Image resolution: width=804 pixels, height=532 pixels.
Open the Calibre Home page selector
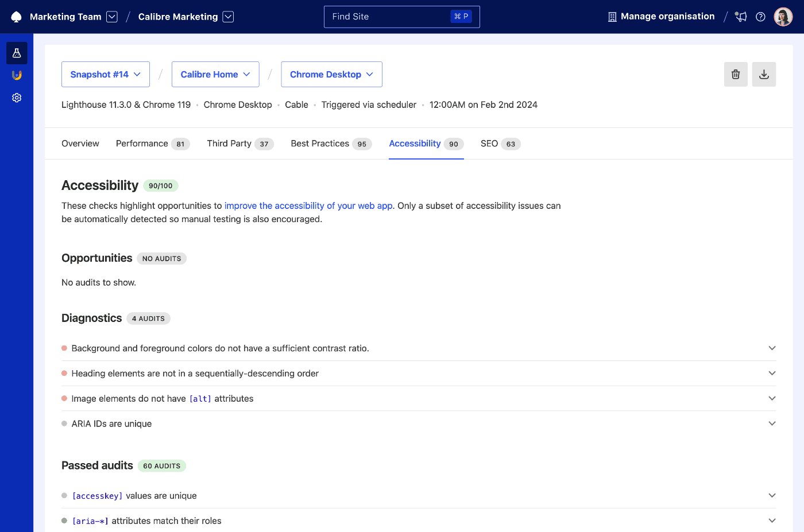point(215,74)
